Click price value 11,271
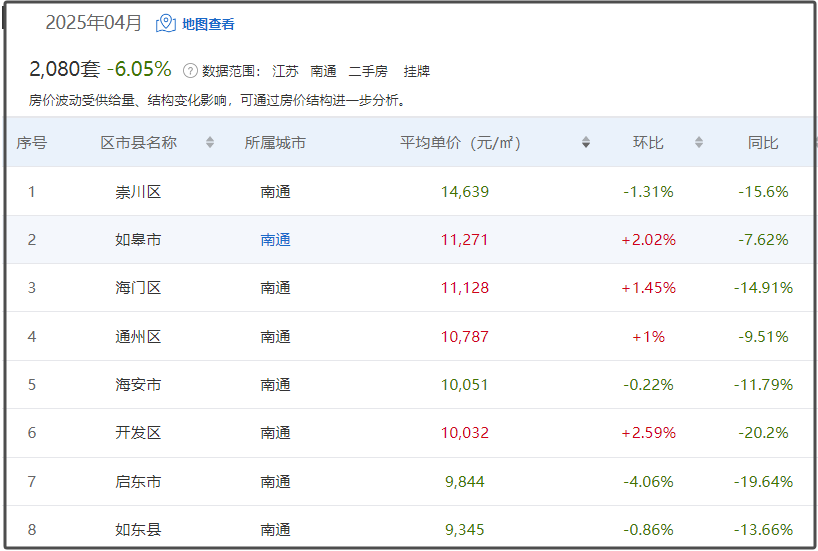Image resolution: width=818 pixels, height=551 pixels. tap(465, 240)
